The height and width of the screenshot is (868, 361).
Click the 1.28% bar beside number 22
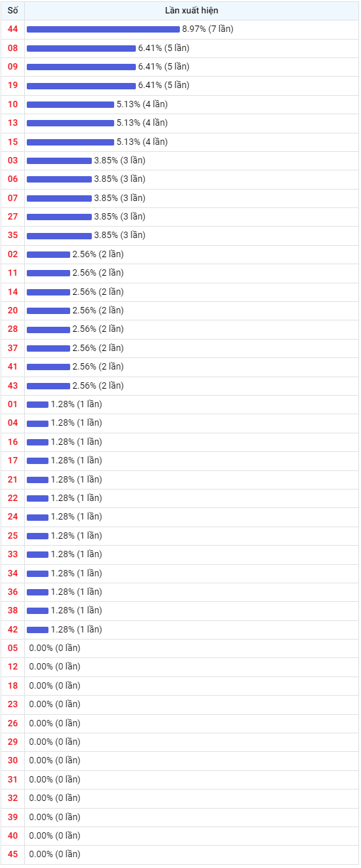pos(38,498)
